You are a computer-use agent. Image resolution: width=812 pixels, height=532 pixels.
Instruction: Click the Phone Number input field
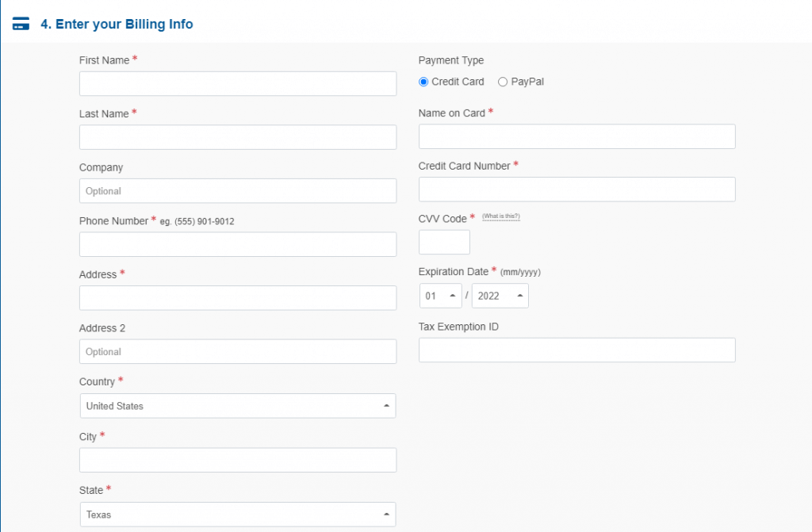coord(238,244)
